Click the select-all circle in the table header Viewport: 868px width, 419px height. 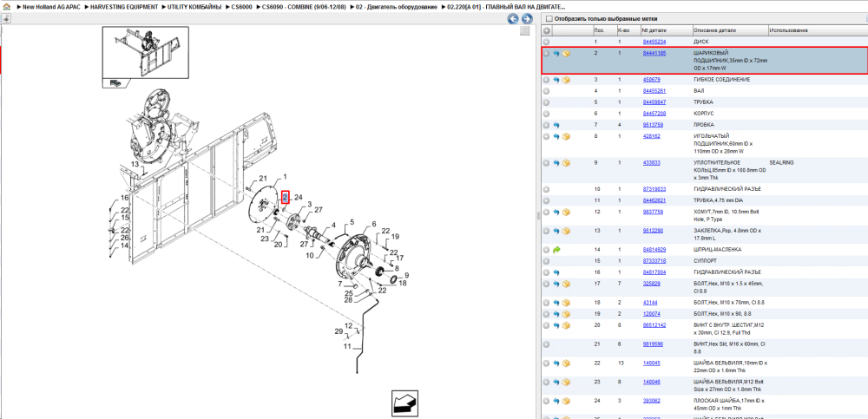546,29
